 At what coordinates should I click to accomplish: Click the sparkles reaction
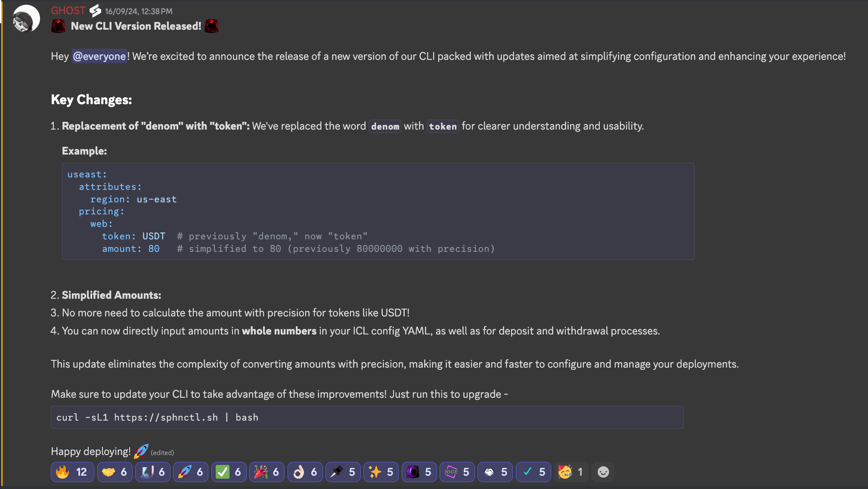[x=381, y=472]
